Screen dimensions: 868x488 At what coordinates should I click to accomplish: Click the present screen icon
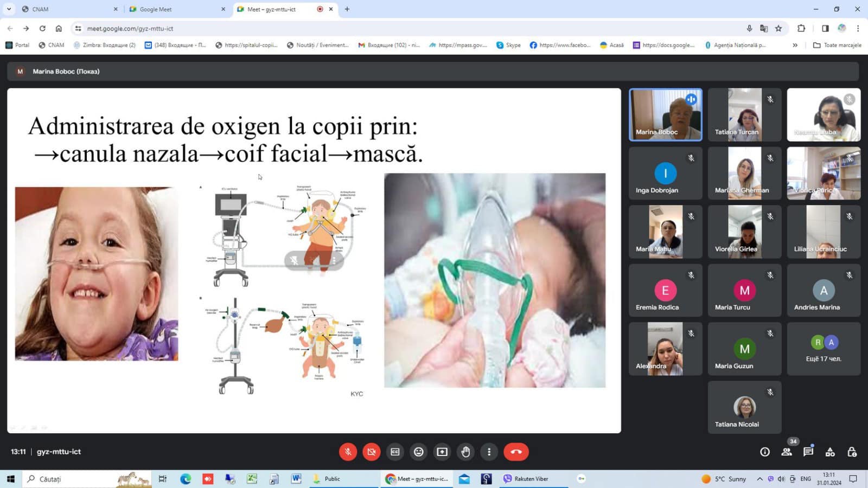[x=442, y=452]
